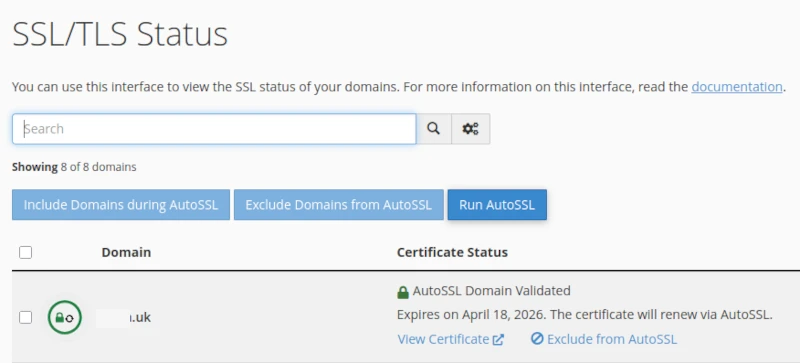Tick the select-all checkbox in table header

click(x=26, y=252)
